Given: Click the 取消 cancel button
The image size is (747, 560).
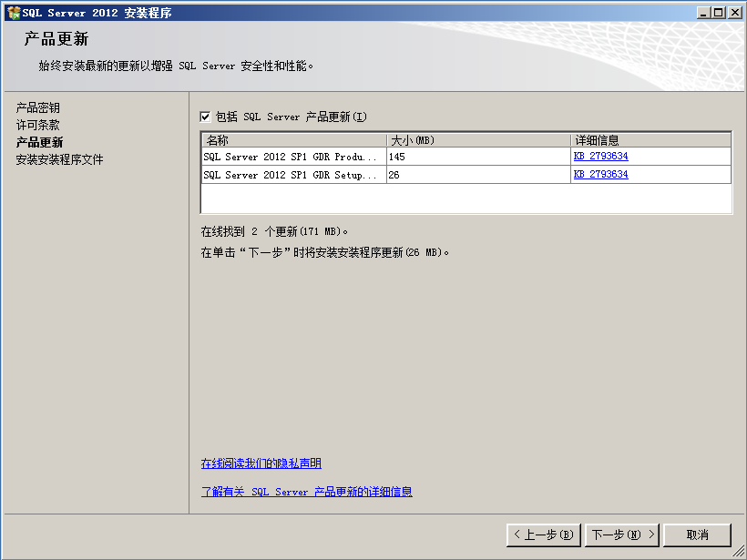Looking at the screenshot, I should click(x=697, y=535).
